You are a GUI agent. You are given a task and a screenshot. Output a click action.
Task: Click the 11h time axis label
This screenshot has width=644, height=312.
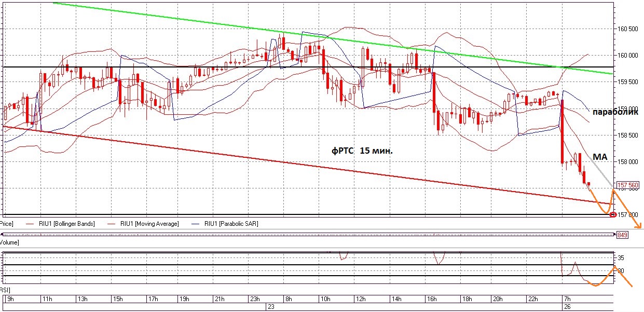(47, 300)
